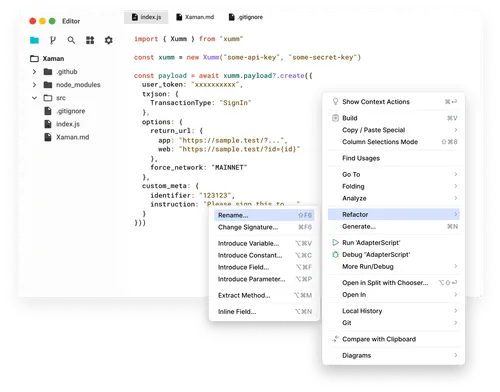This screenshot has height=392, width=500.
Task: Open the Local History submenu arrow
Action: coord(455,311)
